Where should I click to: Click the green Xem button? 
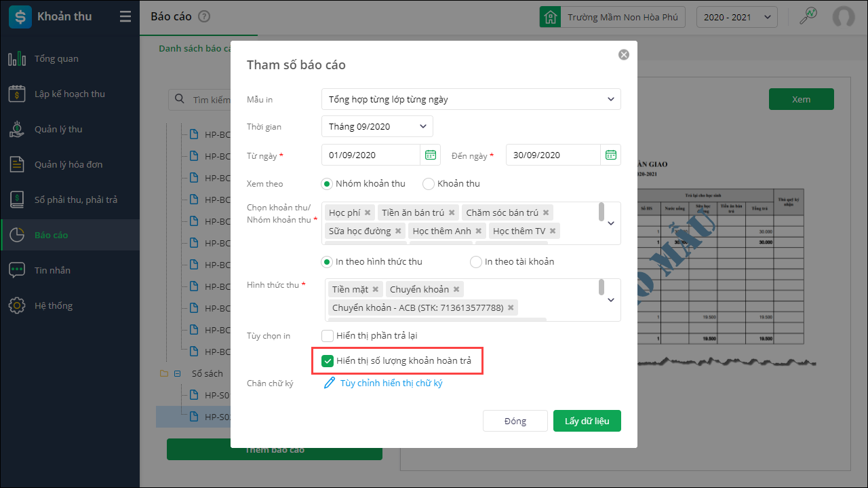pyautogui.click(x=802, y=99)
